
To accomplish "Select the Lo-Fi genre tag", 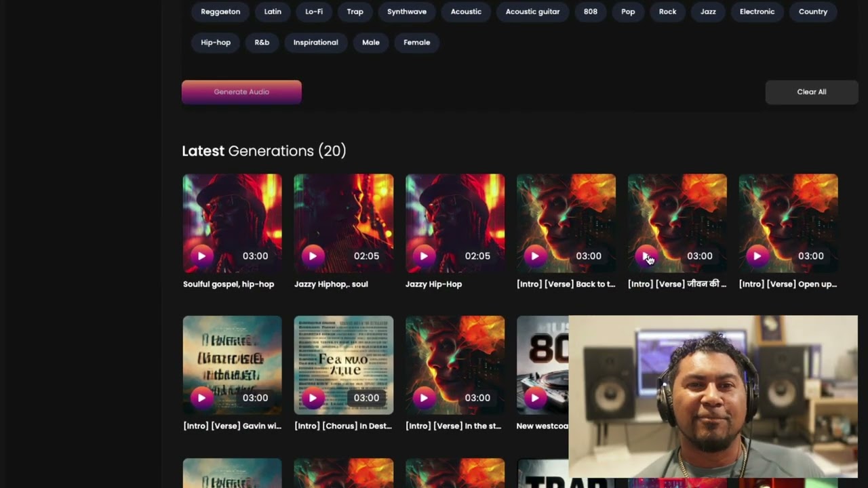I will click(314, 12).
